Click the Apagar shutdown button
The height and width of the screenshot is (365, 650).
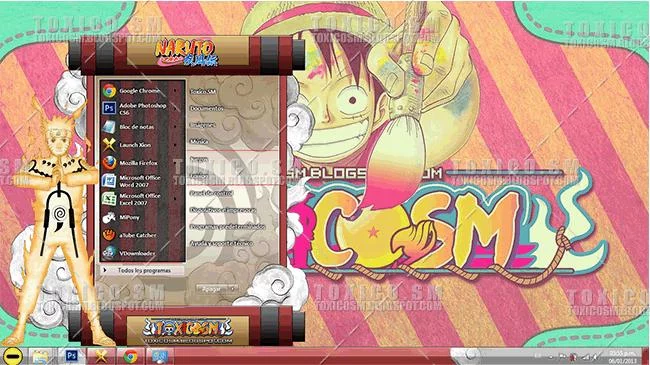tap(211, 289)
